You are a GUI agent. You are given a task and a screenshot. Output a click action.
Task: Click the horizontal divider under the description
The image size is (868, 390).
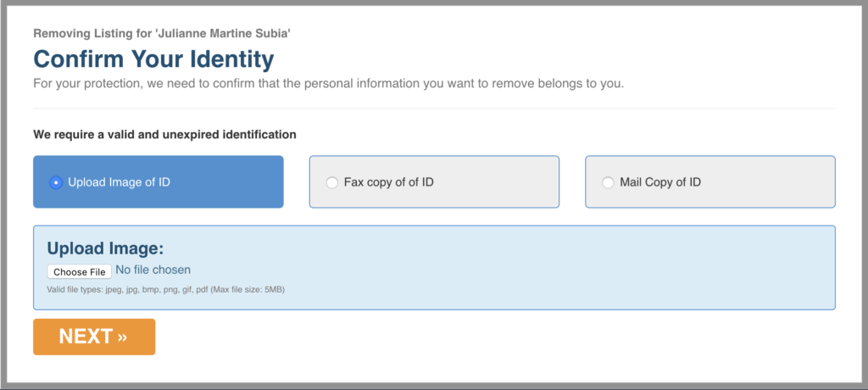click(x=434, y=109)
